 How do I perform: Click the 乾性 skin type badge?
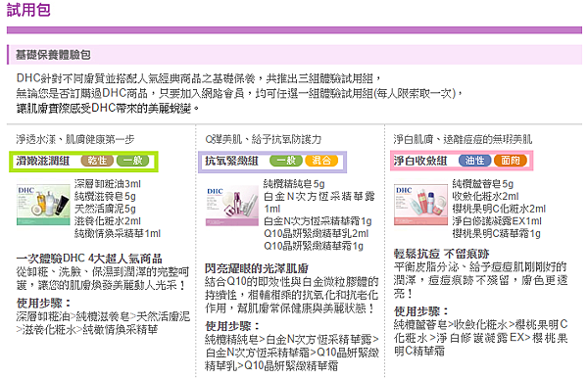click(x=97, y=161)
